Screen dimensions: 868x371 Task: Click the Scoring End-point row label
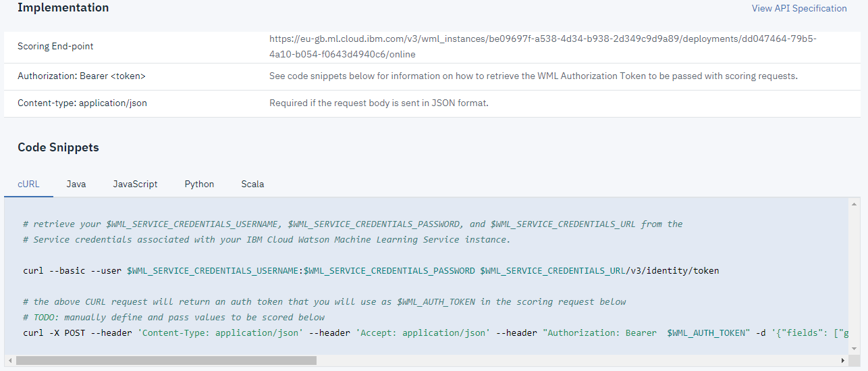pyautogui.click(x=55, y=47)
